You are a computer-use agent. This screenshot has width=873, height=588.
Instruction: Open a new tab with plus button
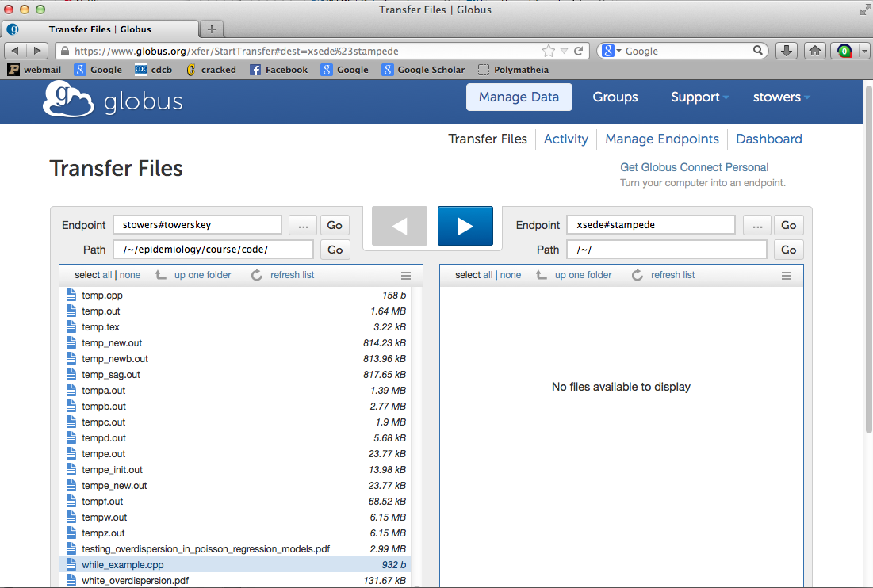pyautogui.click(x=212, y=29)
